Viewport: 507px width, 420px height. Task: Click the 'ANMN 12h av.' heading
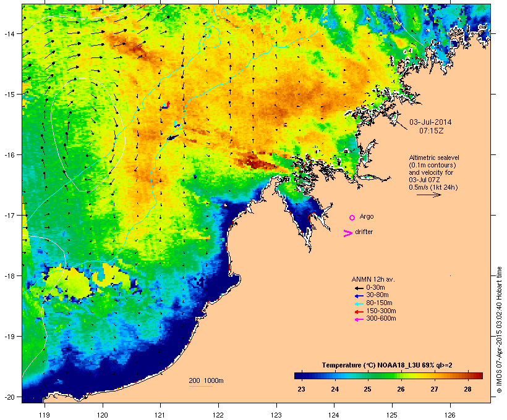pyautogui.click(x=373, y=279)
